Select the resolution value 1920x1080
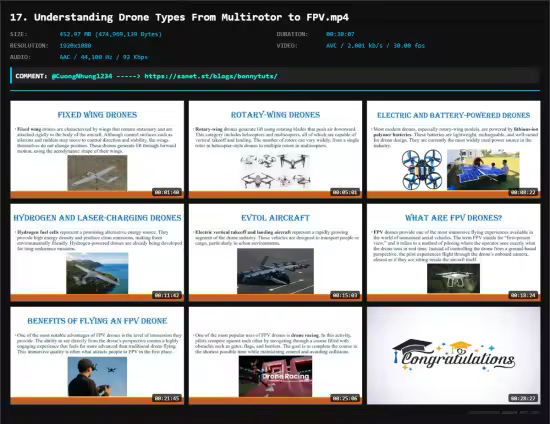Image resolution: width=550 pixels, height=424 pixels. pos(75,46)
